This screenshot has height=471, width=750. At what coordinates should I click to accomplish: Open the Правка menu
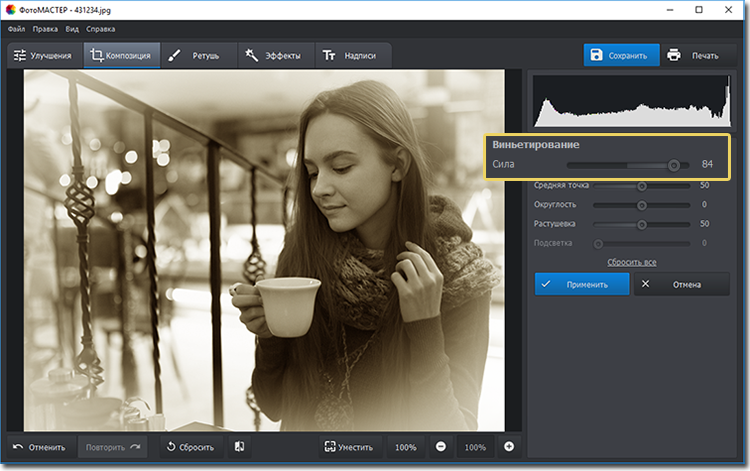(44, 29)
